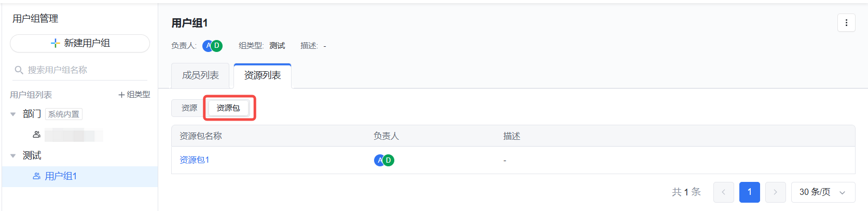Open the 30 条/页 page size dropdown
This screenshot has width=868, height=211.
[x=822, y=192]
